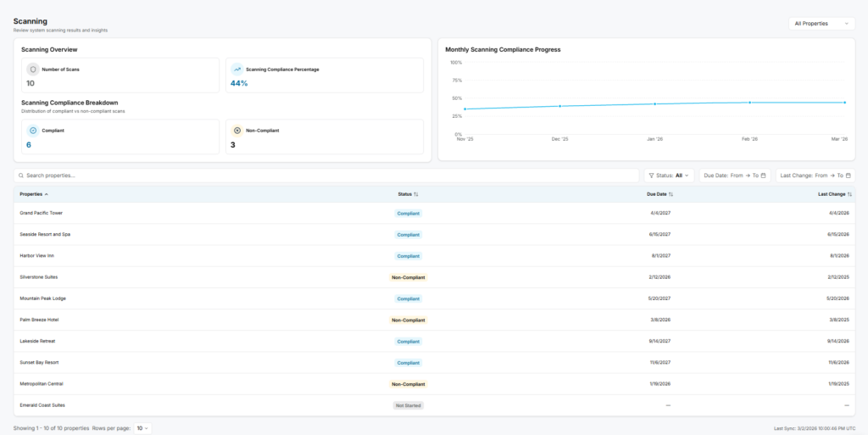
Task: Click the funnel filter icon next to Status
Action: coord(651,176)
